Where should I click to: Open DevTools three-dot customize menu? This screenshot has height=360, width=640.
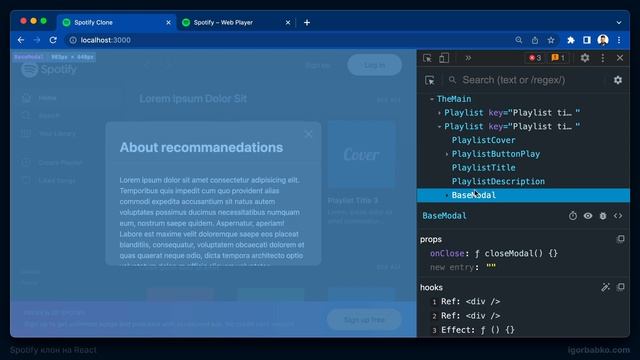pos(603,58)
